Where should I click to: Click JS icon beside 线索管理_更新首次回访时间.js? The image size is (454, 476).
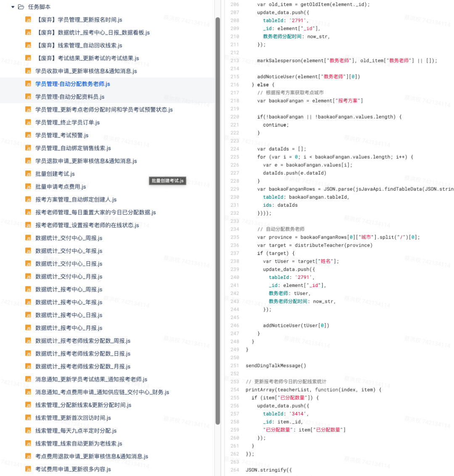click(x=28, y=418)
